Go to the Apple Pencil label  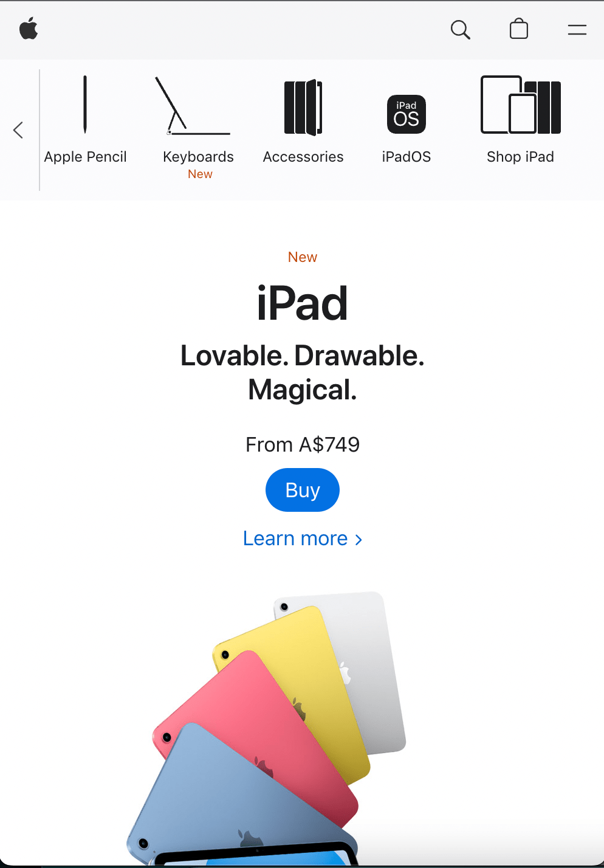tap(85, 157)
